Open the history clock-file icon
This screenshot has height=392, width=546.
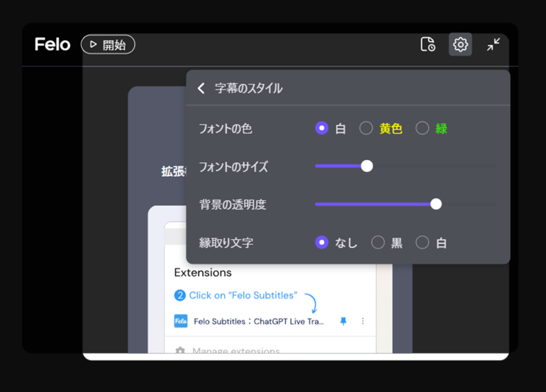click(428, 44)
